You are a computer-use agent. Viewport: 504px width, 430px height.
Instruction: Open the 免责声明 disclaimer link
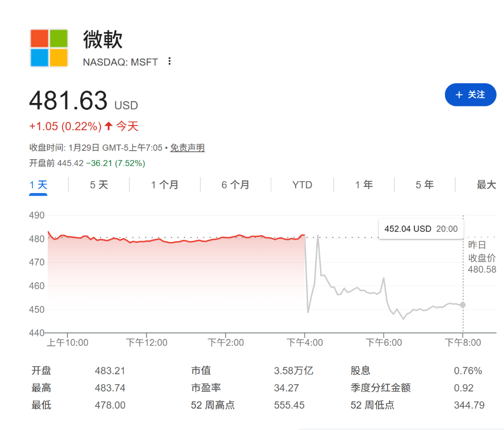click(187, 148)
